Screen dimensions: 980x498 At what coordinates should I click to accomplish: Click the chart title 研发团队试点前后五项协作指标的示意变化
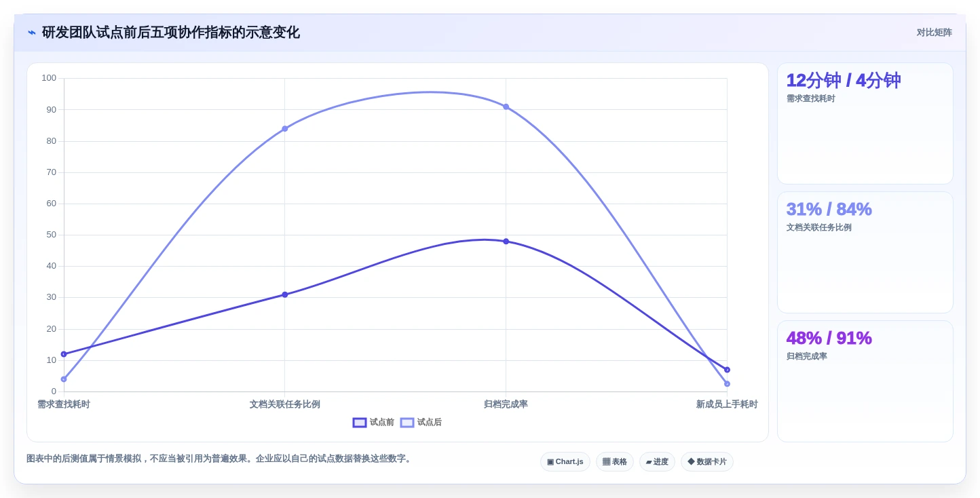(170, 33)
